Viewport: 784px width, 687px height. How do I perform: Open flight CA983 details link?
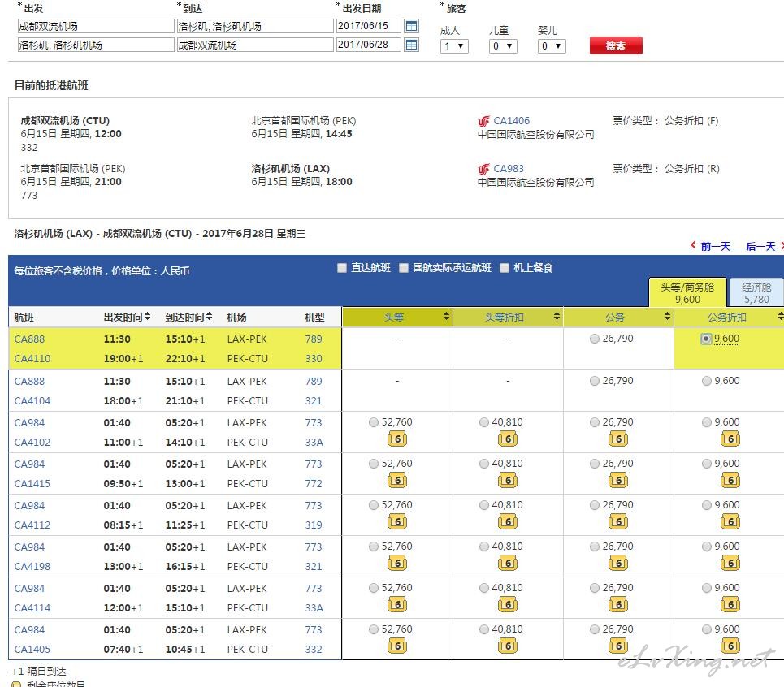click(x=509, y=169)
